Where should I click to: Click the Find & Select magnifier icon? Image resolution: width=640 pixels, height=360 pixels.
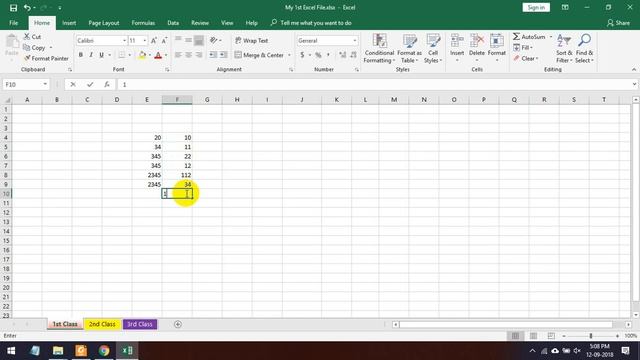(x=584, y=40)
